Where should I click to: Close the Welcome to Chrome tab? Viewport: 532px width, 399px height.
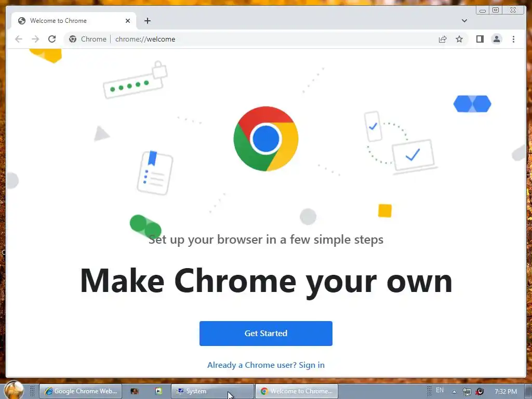(128, 21)
